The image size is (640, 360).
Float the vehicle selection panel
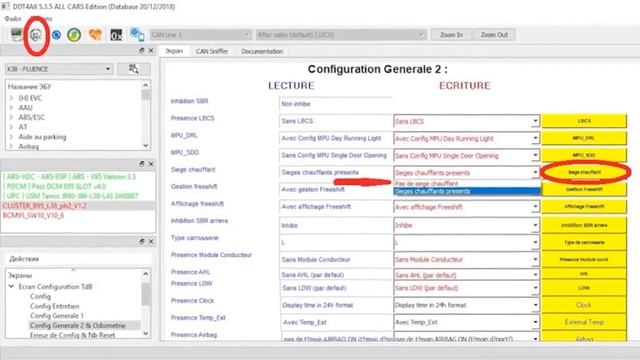click(142, 51)
